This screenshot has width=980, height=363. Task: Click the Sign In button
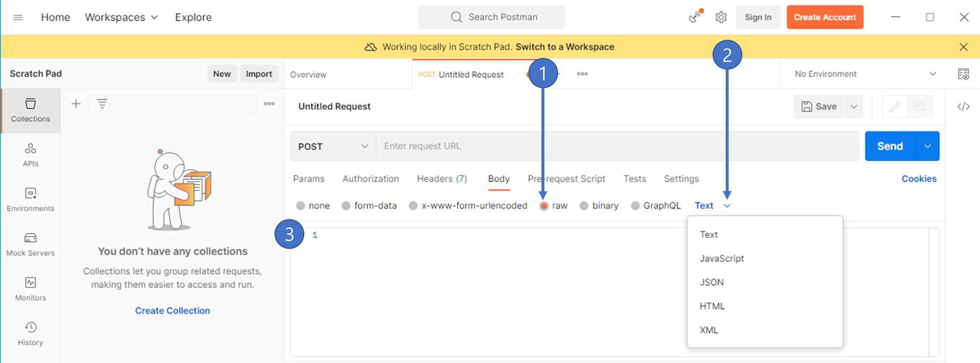click(758, 17)
